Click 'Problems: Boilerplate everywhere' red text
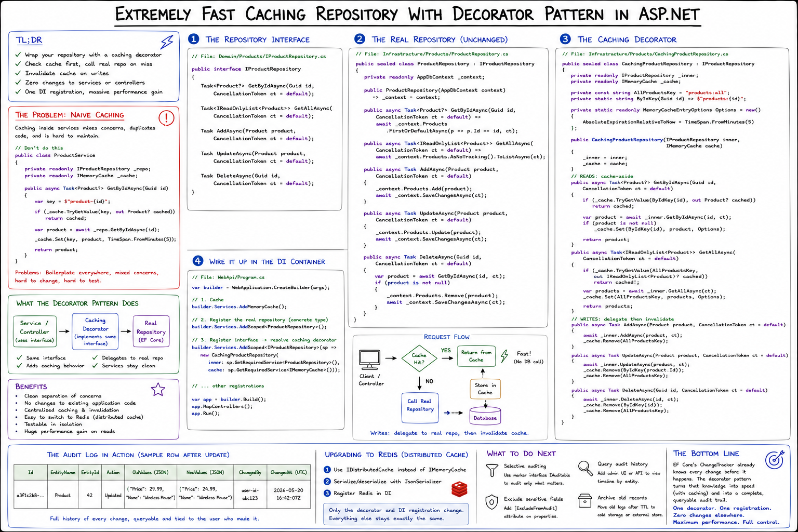The height and width of the screenshot is (532, 798). click(87, 276)
